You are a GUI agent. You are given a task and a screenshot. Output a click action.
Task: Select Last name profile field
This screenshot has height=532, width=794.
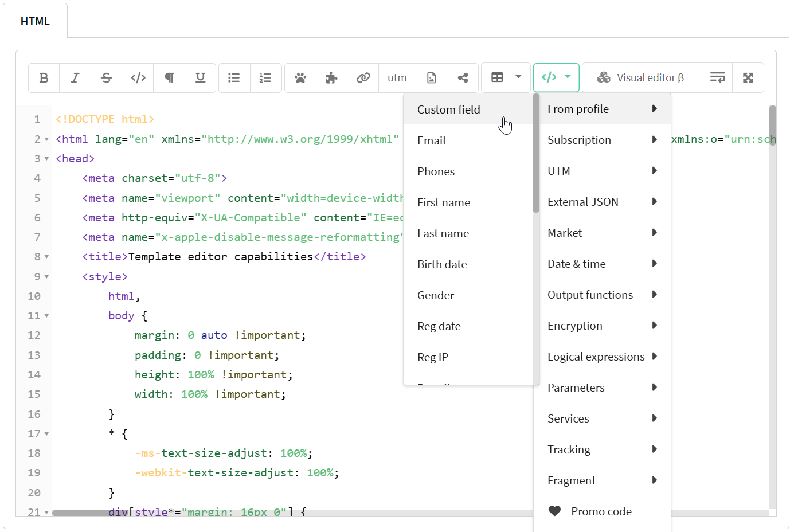468,233
